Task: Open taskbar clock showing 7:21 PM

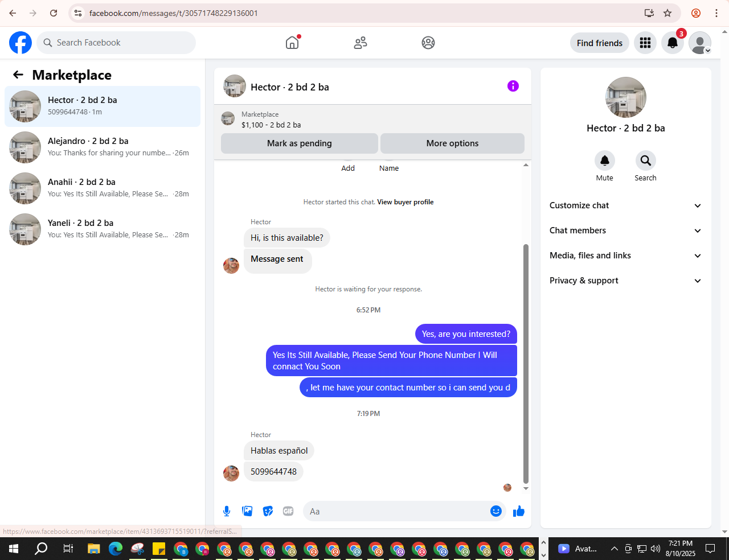Action: coord(681,549)
